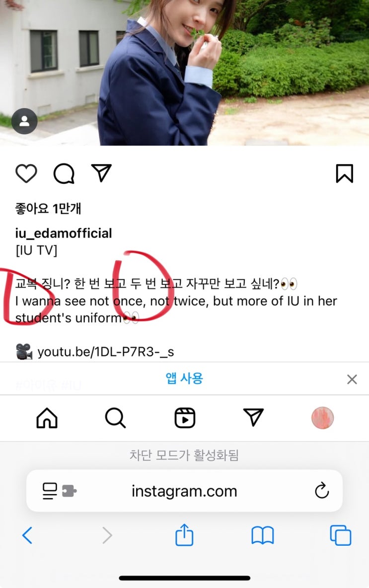This screenshot has height=588, width=369.
Task: Open comments with the speech bubble icon
Action: (64, 173)
